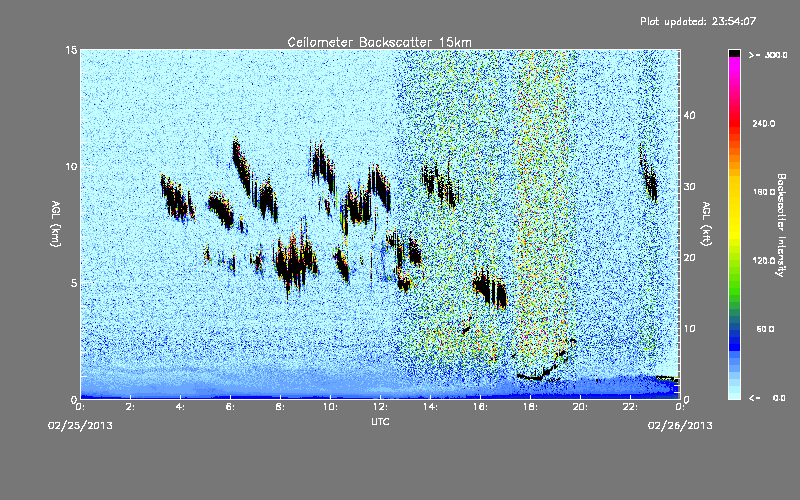Select the 'Backscatter Intensity' colorbar title
Screen dimensions: 800x500
[781, 225]
